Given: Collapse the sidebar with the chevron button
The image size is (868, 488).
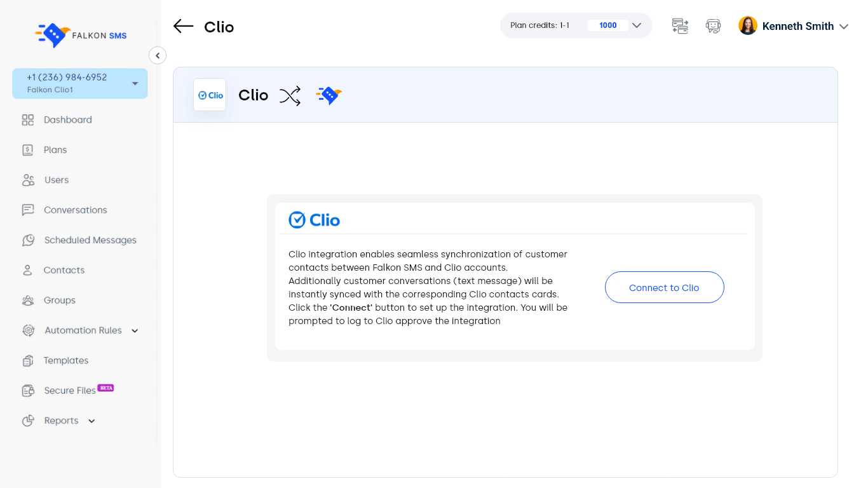Looking at the screenshot, I should click(158, 55).
